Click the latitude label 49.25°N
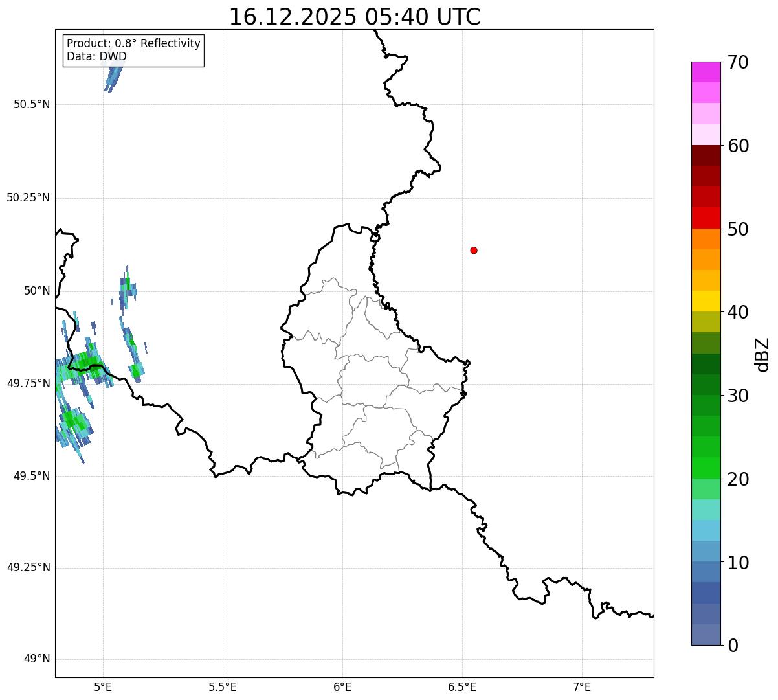 click(28, 568)
